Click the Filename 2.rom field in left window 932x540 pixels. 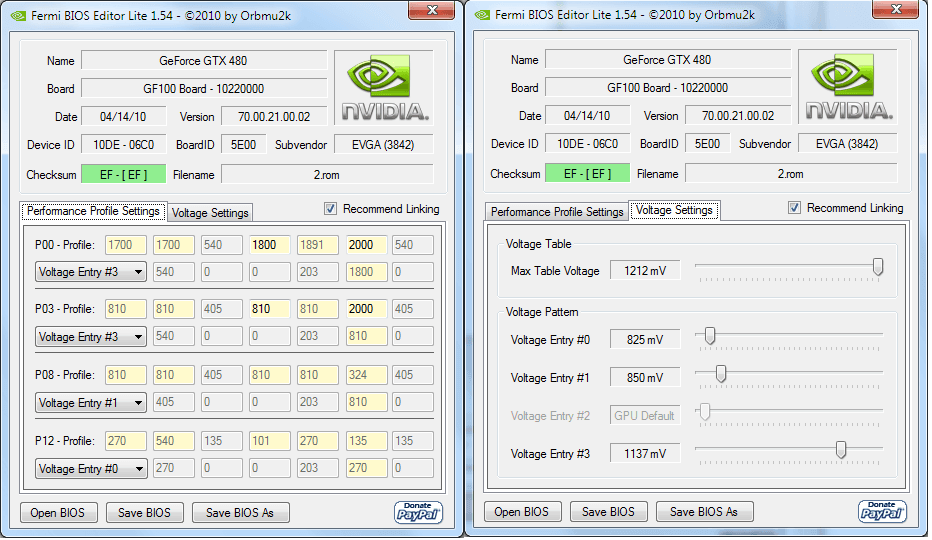327,175
